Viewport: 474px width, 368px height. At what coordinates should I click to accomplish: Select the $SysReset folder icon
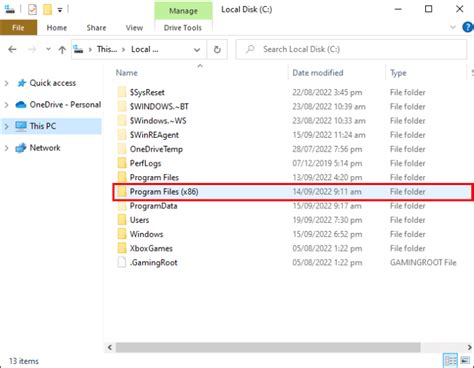122,92
